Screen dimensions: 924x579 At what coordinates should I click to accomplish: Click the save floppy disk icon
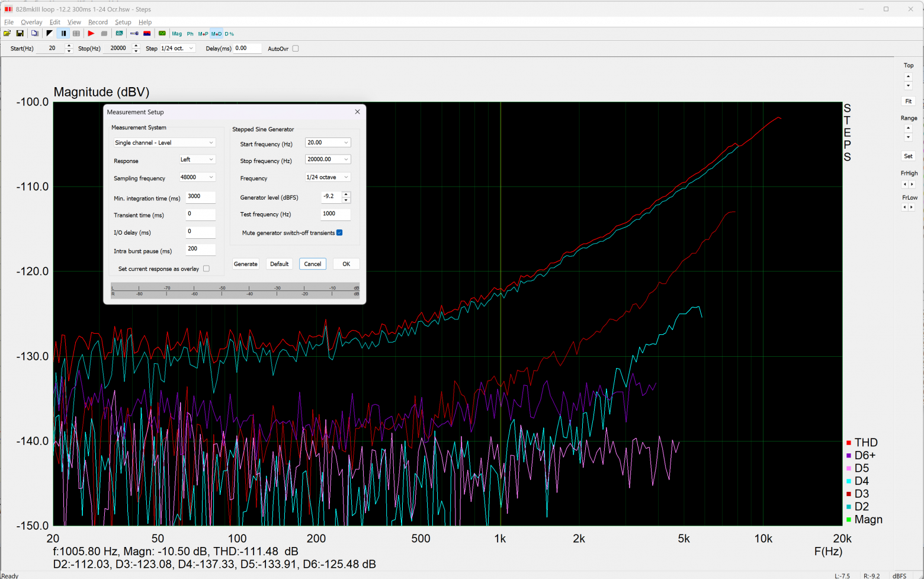click(20, 34)
